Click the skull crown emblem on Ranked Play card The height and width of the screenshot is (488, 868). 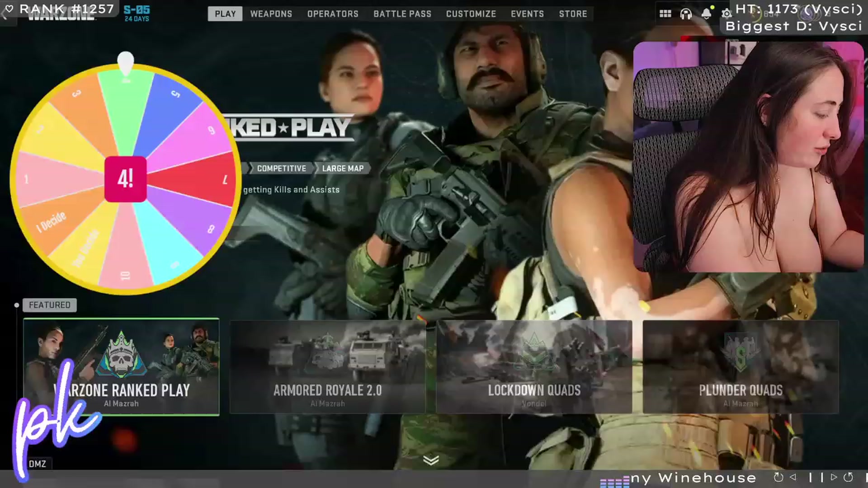coord(121,355)
